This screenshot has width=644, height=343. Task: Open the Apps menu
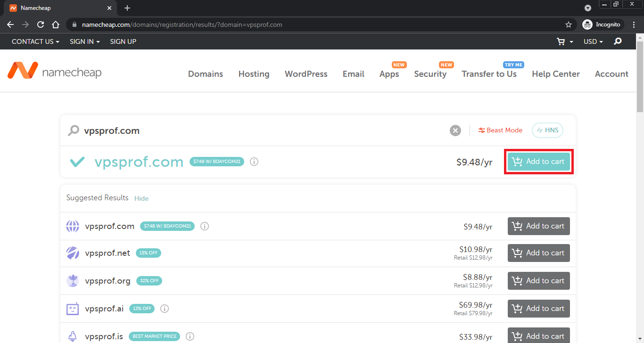(389, 74)
